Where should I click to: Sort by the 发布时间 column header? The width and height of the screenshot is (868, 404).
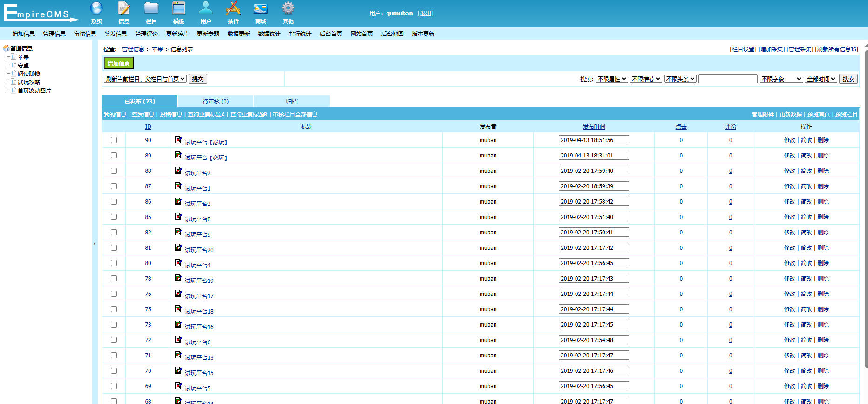(x=594, y=126)
